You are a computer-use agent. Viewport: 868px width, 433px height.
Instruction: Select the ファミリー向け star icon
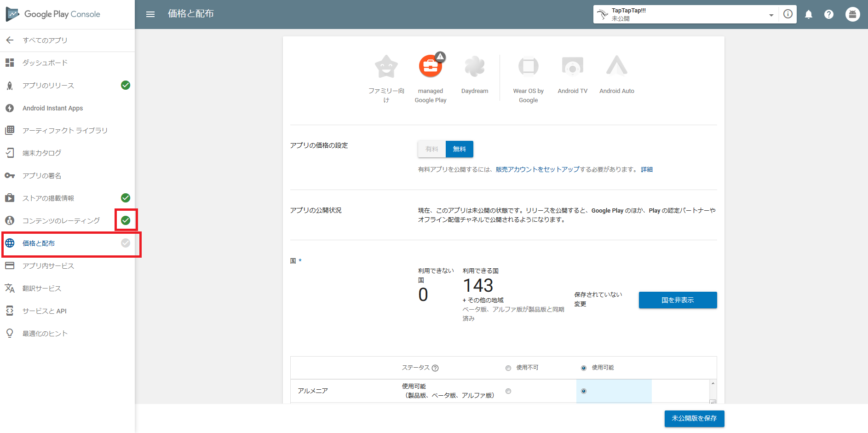386,67
